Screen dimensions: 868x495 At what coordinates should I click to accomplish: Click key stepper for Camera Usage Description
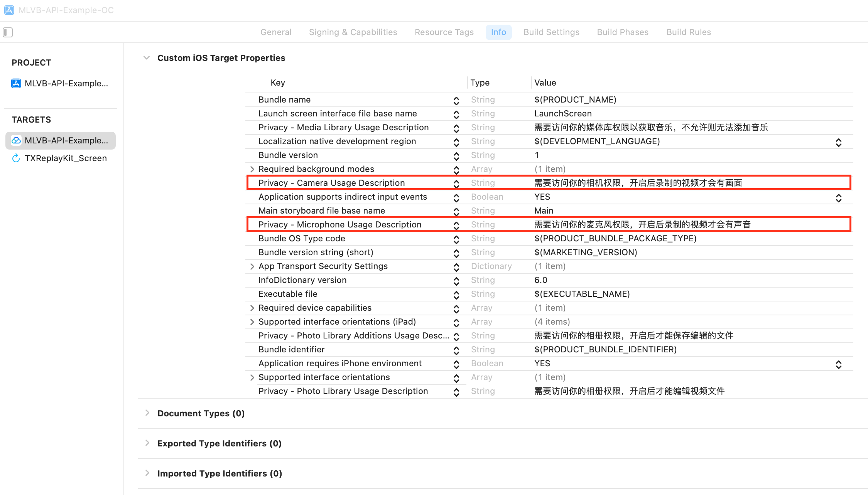pos(456,184)
